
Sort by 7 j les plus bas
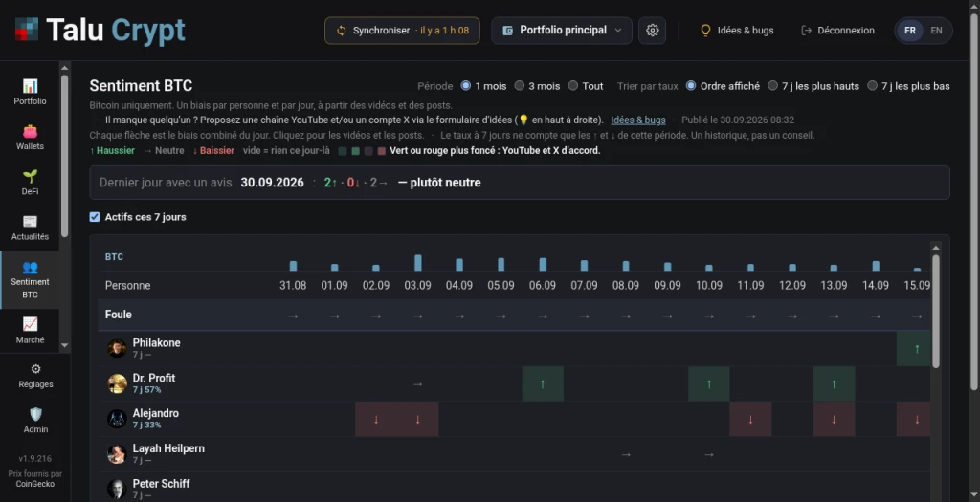(x=872, y=85)
